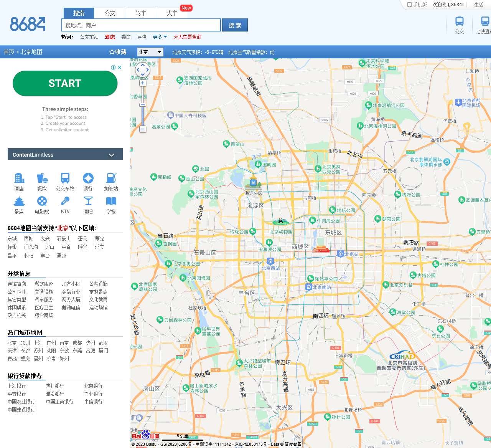Open the 北京银行 bank link
This screenshot has width=491, height=448.
coord(93,386)
